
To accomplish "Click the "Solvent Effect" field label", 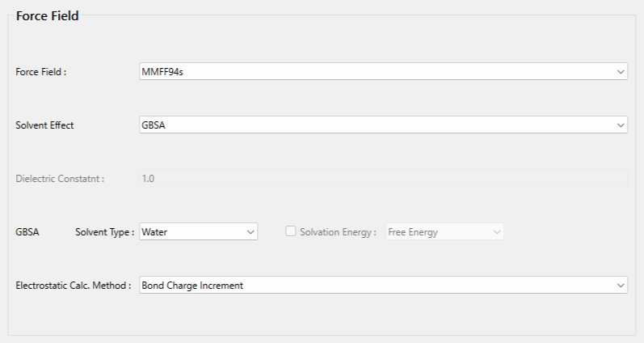I will (x=45, y=125).
